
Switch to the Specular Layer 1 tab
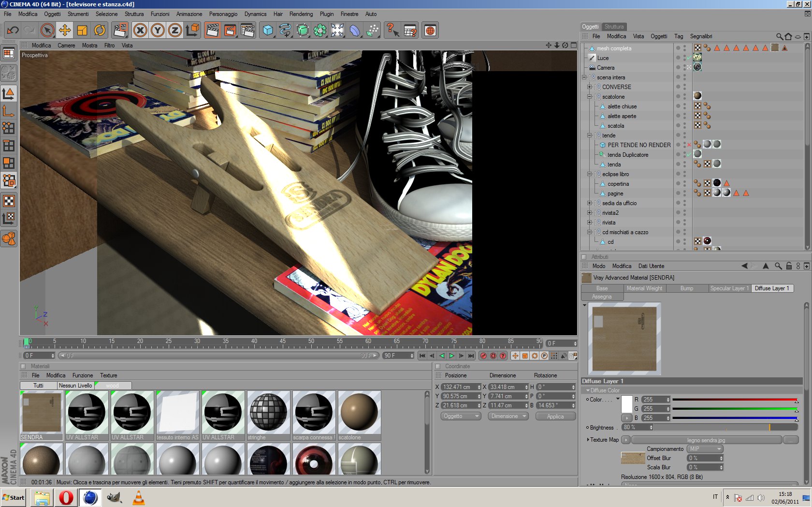[x=729, y=288]
